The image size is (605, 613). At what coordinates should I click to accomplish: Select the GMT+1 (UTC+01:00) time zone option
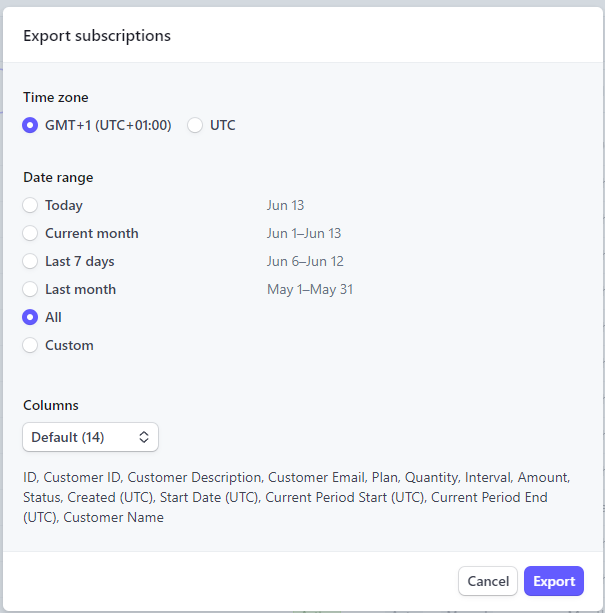[x=31, y=125]
